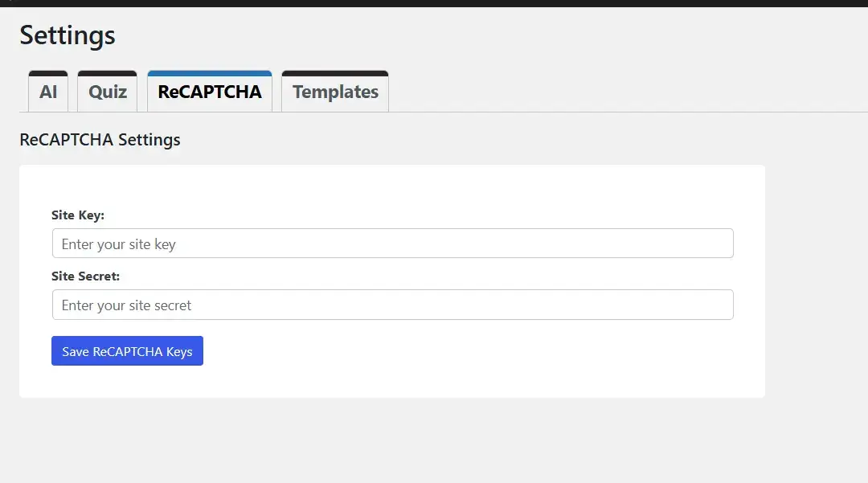This screenshot has height=483, width=868.
Task: Open the Quiz settings tab
Action: (108, 92)
